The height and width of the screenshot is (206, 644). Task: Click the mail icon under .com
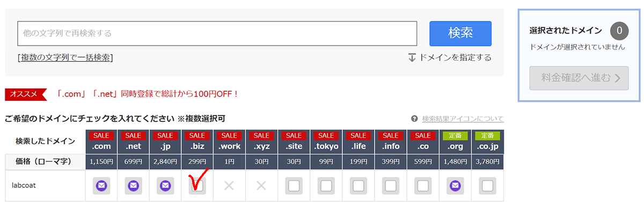[x=101, y=186]
